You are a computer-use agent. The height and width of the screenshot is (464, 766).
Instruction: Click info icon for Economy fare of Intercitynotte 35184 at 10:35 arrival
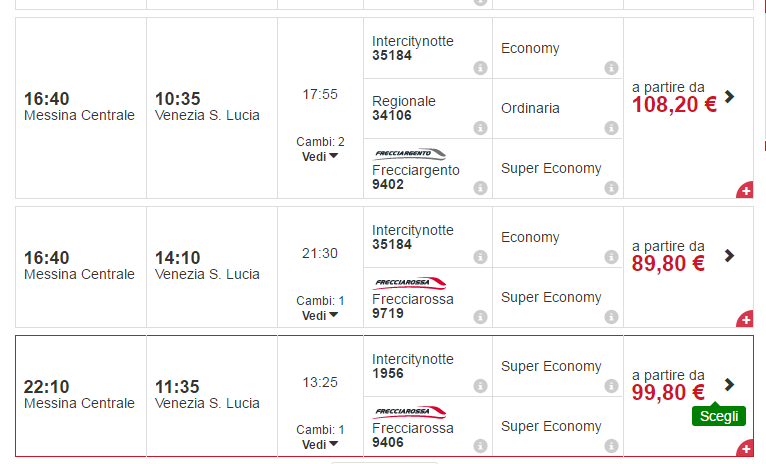click(611, 68)
